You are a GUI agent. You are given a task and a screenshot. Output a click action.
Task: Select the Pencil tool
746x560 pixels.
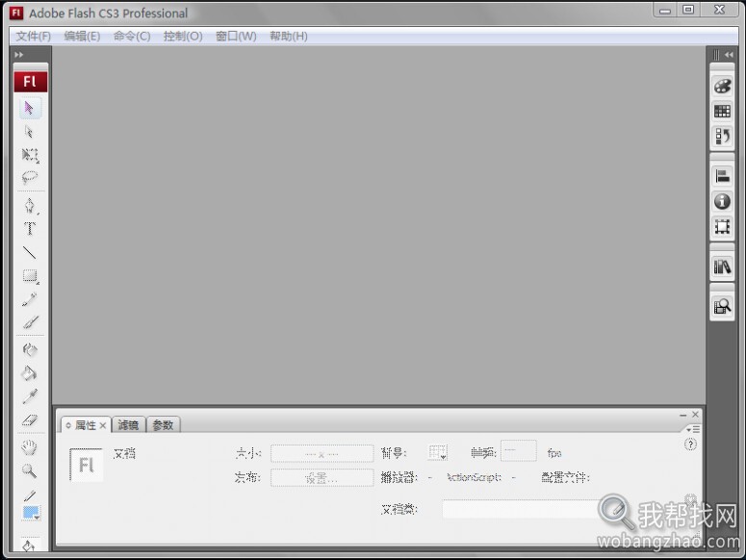[30, 299]
